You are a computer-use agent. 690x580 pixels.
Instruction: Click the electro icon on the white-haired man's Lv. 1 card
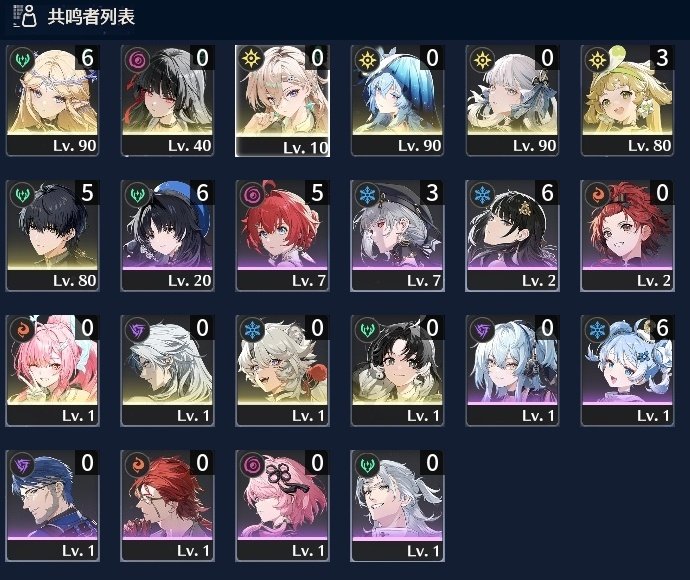tap(137, 330)
